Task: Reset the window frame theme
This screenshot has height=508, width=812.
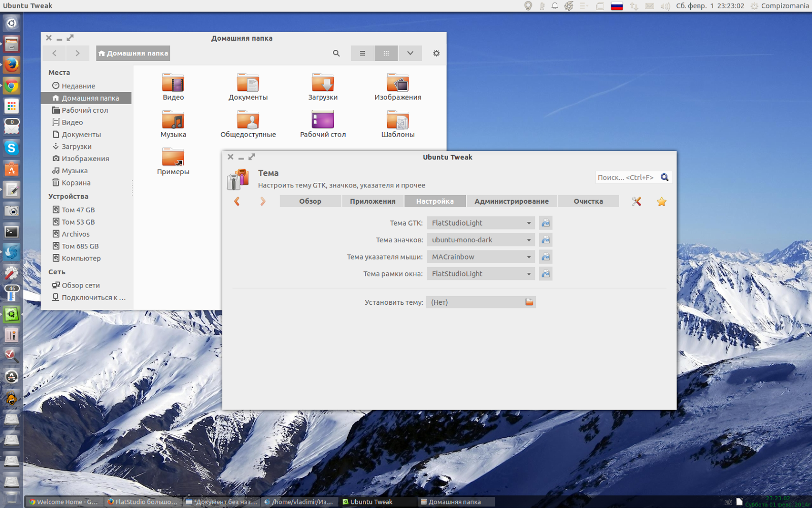Action: coord(546,274)
